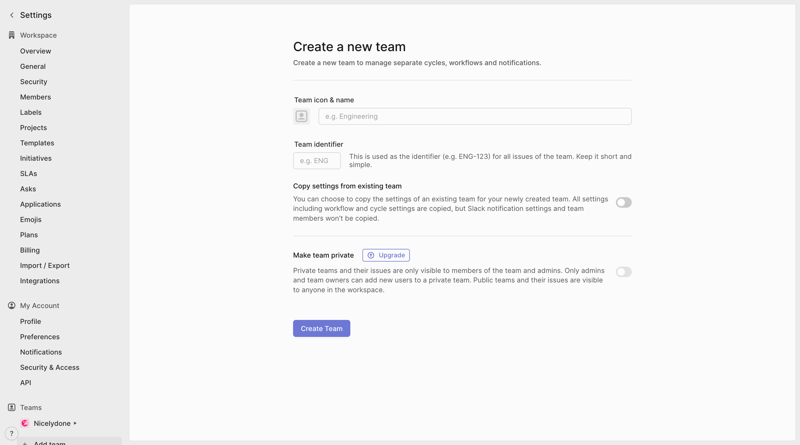The height and width of the screenshot is (445, 800).
Task: Open Templates settings
Action: 37,143
